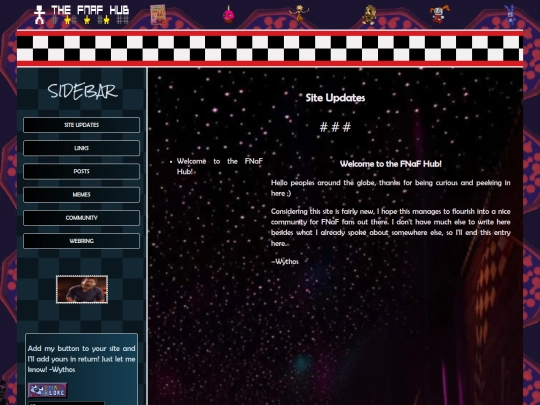
Task: Click the orange-pigtailed Circus Baby icon
Action: point(439,14)
